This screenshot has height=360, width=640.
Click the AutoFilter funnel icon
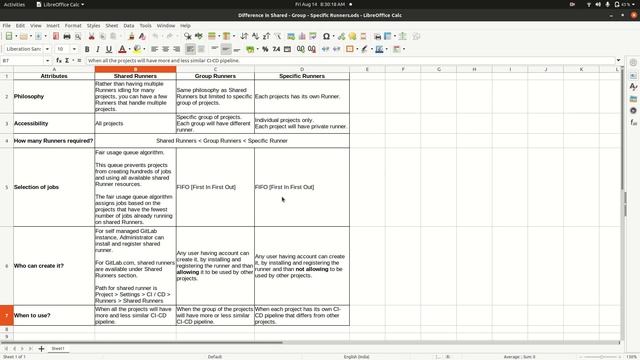pyautogui.click(x=278, y=36)
